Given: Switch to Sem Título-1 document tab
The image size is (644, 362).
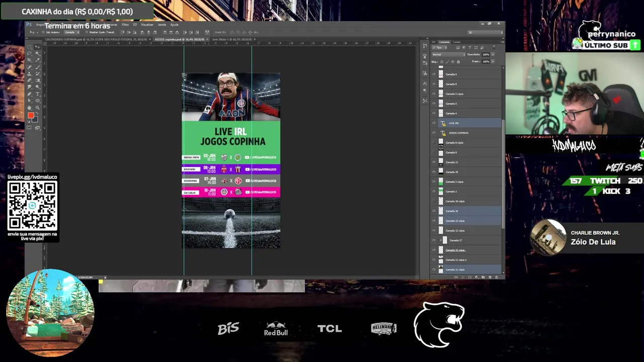Looking at the screenshot, I should (x=231, y=39).
